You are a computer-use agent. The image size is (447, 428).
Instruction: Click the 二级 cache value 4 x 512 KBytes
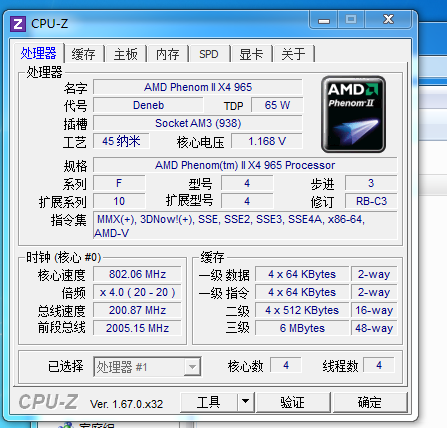[x=302, y=310]
